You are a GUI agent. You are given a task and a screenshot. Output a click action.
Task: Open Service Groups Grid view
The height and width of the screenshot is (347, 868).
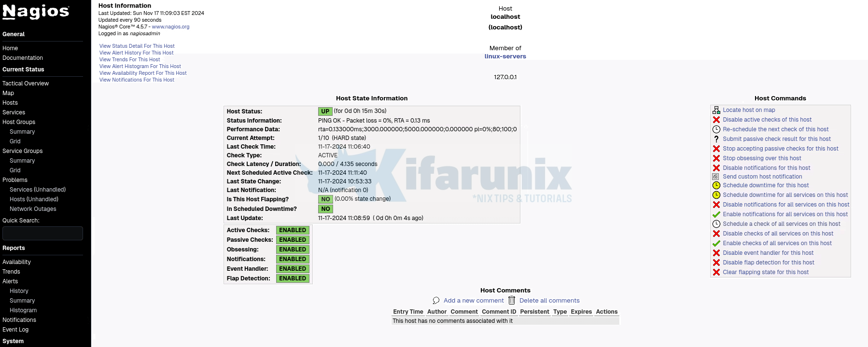(15, 170)
